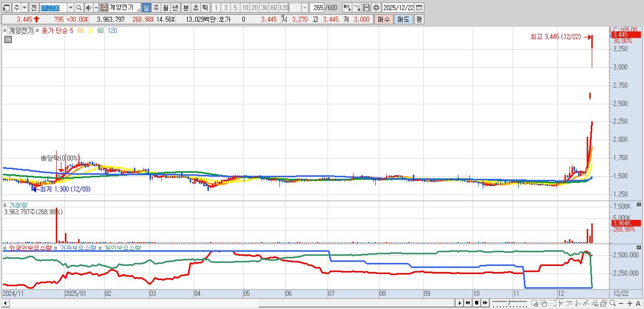The image size is (644, 309).
Task: Click the wavy trend line icon at bottom
Action: (569, 303)
